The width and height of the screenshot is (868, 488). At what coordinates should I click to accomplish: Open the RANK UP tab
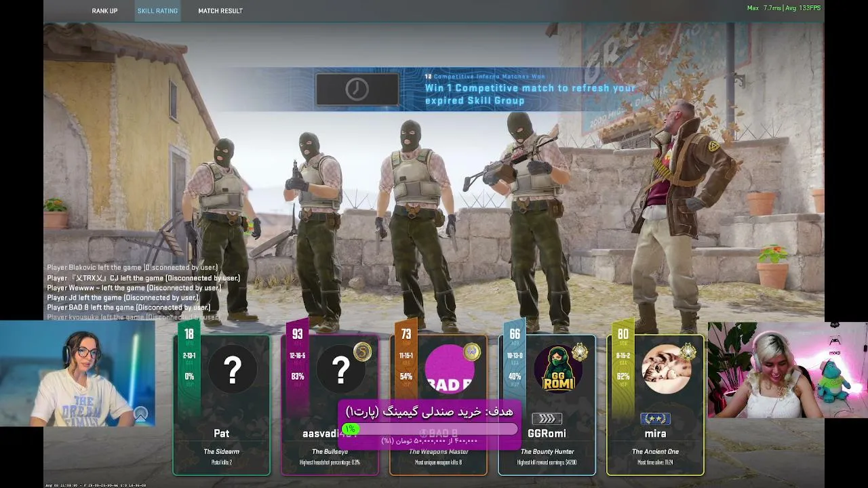pyautogui.click(x=104, y=11)
